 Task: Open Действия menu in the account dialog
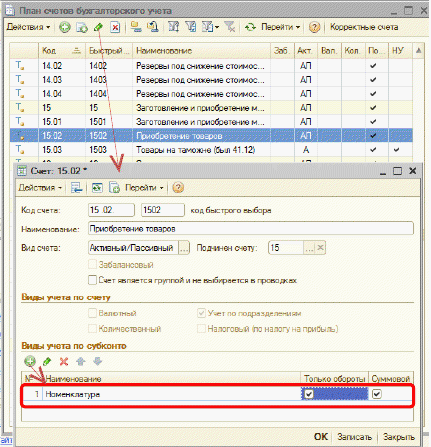(40, 188)
